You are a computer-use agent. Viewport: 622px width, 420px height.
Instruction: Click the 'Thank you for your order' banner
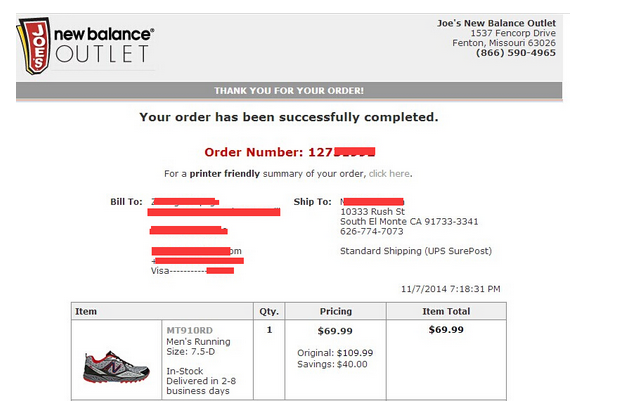(x=289, y=91)
